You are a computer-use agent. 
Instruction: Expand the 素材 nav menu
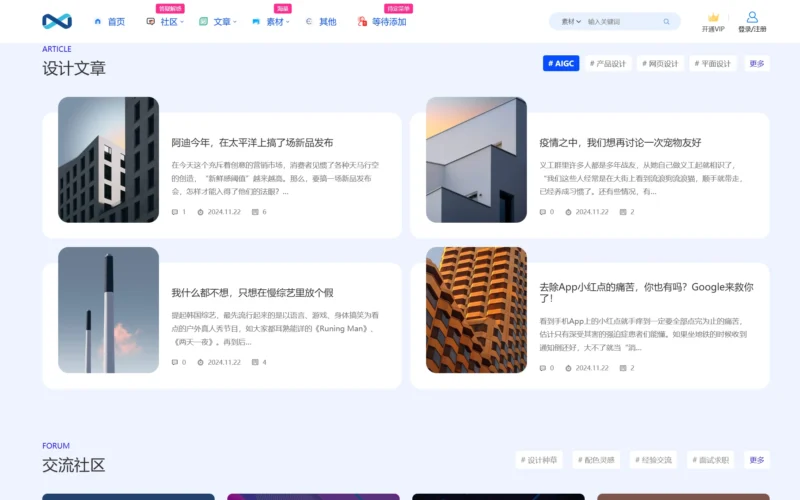(275, 21)
